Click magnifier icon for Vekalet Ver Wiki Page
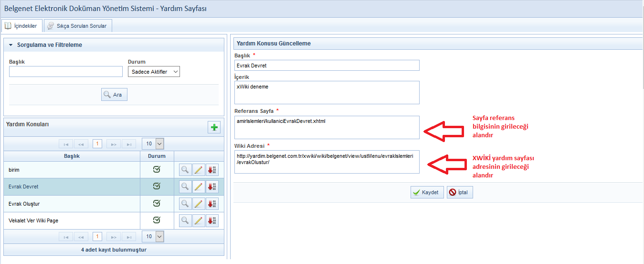This screenshot has height=264, width=644. click(x=185, y=220)
